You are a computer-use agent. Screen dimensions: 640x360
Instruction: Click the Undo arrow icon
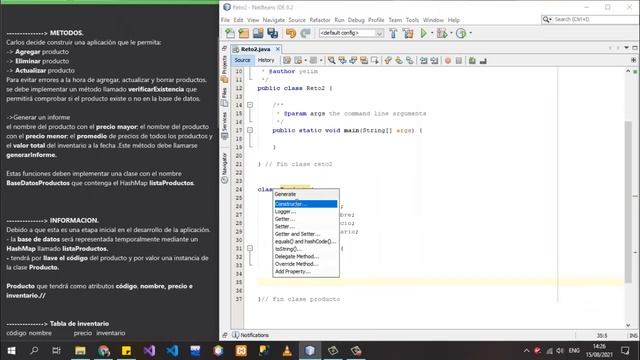tap(291, 33)
